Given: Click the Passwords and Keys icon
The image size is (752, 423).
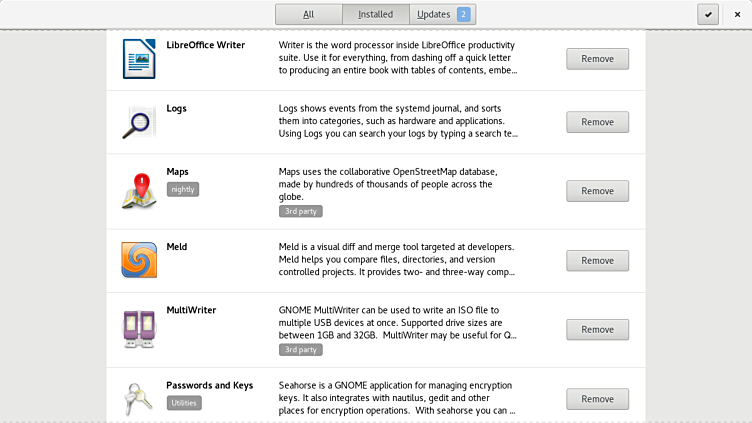Looking at the screenshot, I should click(x=139, y=398).
